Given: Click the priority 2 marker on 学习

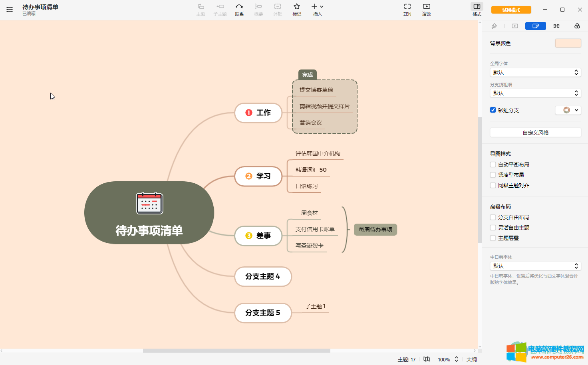Looking at the screenshot, I should pos(249,176).
